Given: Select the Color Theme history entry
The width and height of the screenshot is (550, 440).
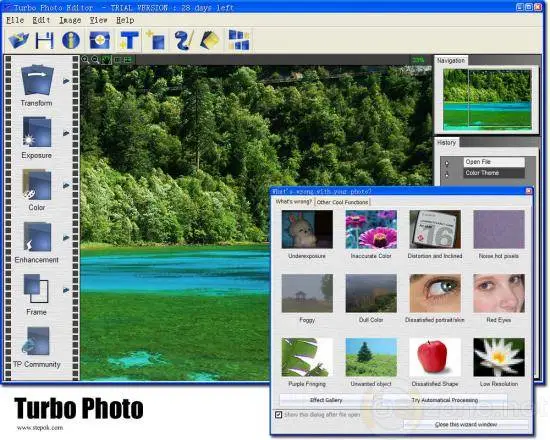Looking at the screenshot, I should tap(494, 173).
